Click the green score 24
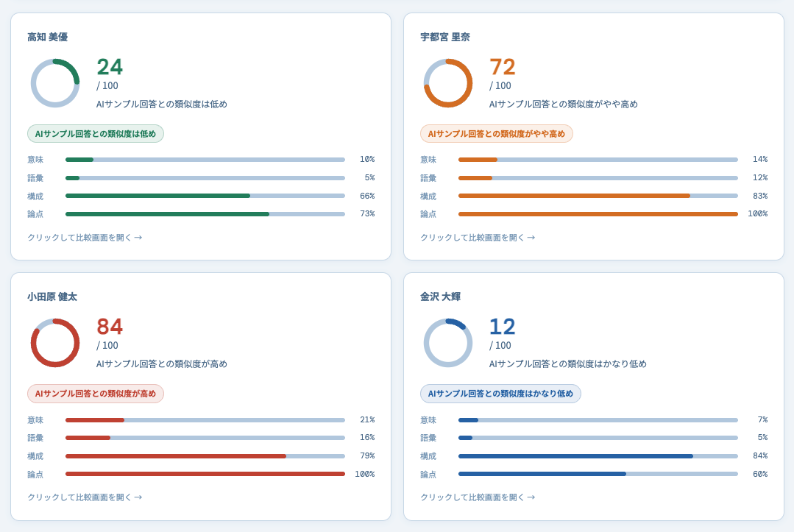The width and height of the screenshot is (794, 532). click(x=110, y=67)
